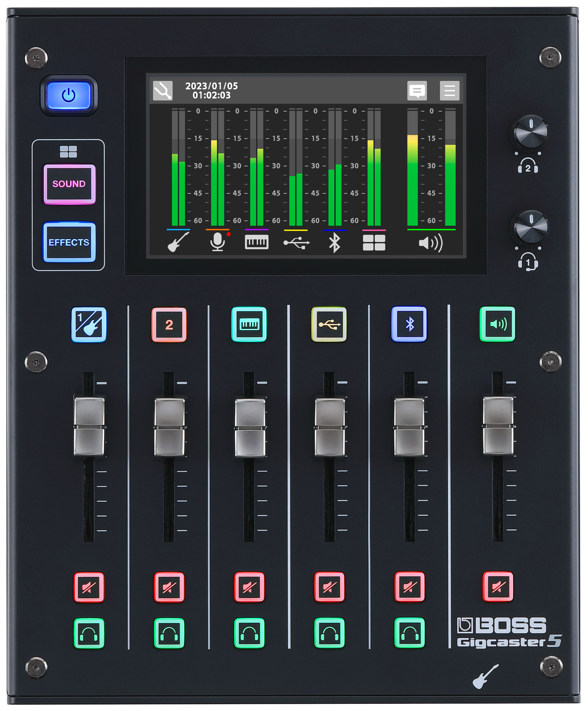
Task: Mute channel 1 using its red mute button
Action: tap(89, 587)
